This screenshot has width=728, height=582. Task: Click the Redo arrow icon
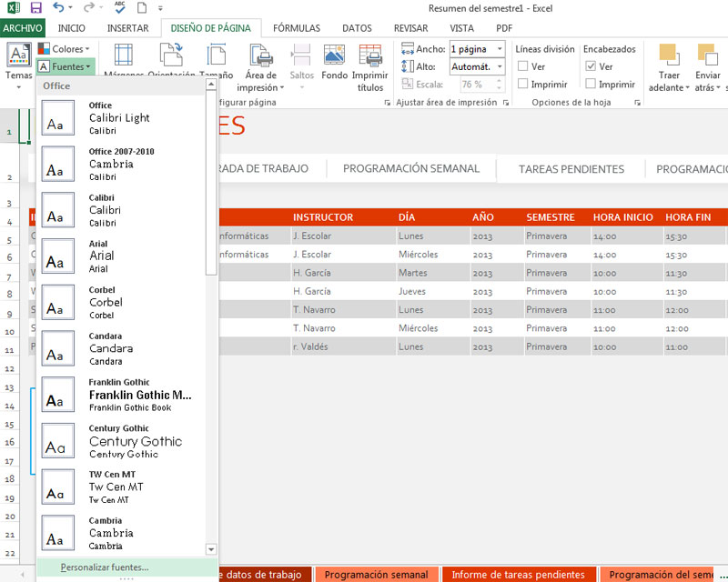pyautogui.click(x=88, y=7)
